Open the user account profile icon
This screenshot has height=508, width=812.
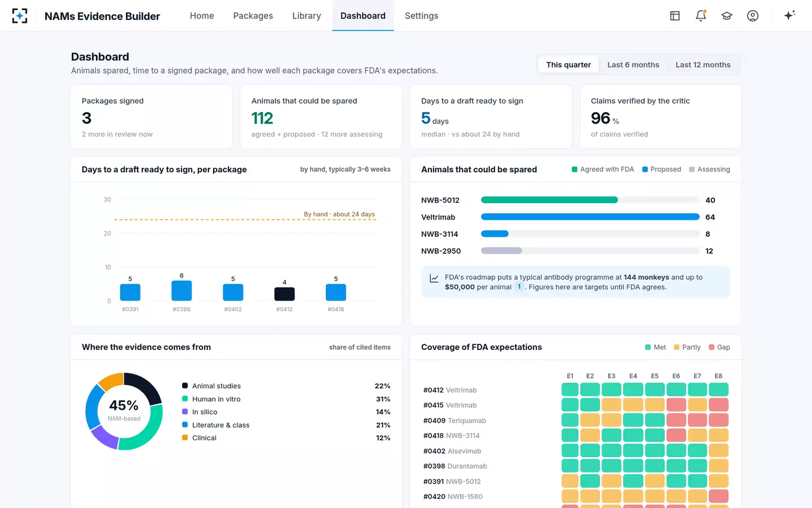(753, 16)
